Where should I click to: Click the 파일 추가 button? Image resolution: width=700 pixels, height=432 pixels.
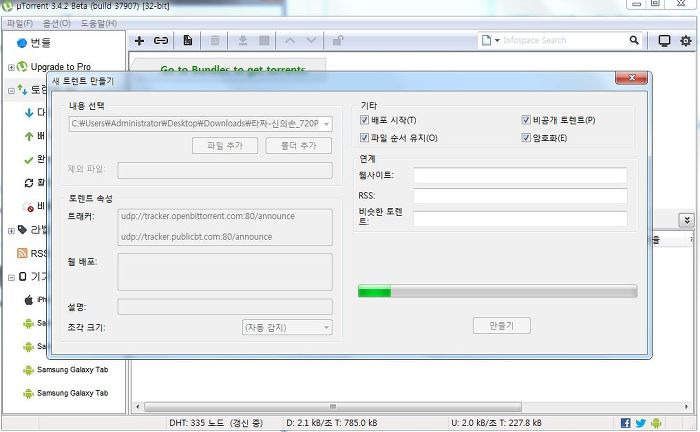coord(225,145)
